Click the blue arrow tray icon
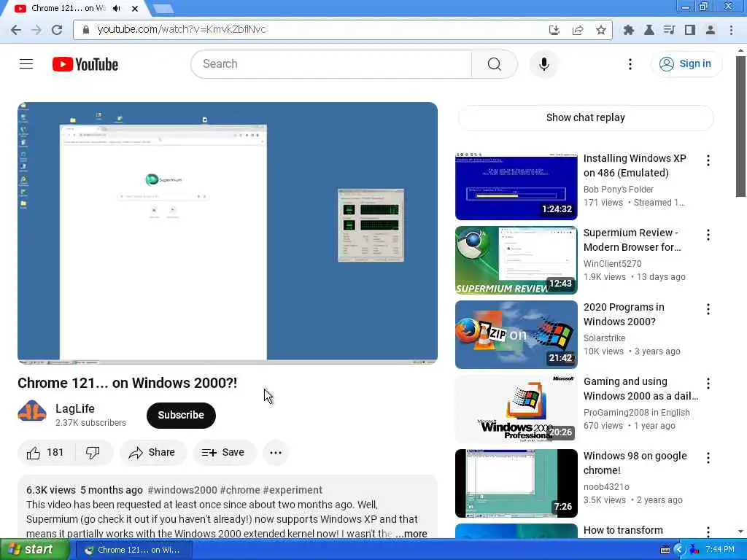The height and width of the screenshot is (560, 747). coord(679,550)
